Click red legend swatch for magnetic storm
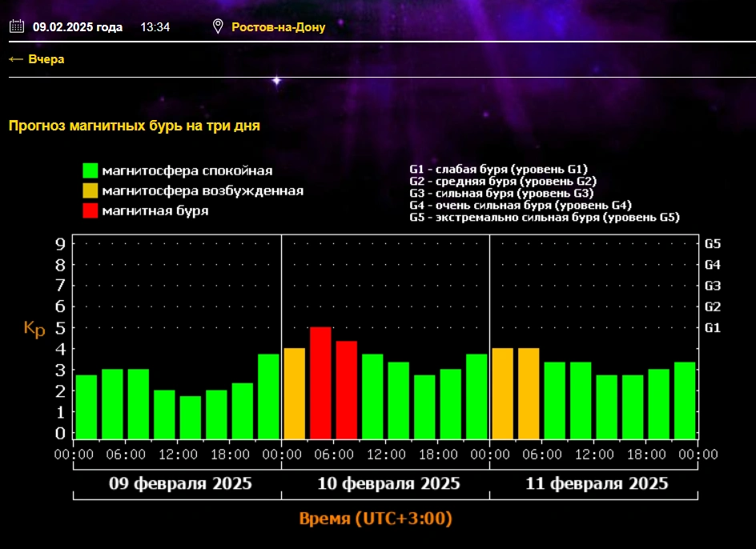This screenshot has width=756, height=549. [x=90, y=210]
